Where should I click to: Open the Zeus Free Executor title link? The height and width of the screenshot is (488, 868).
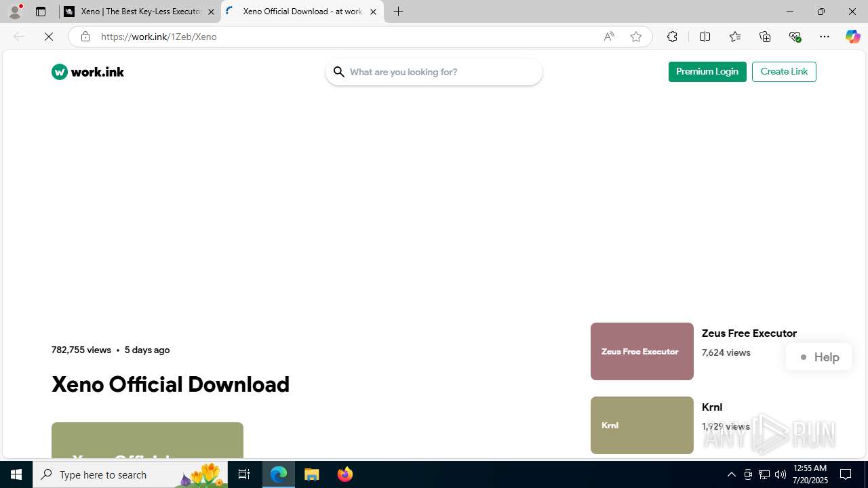(749, 333)
